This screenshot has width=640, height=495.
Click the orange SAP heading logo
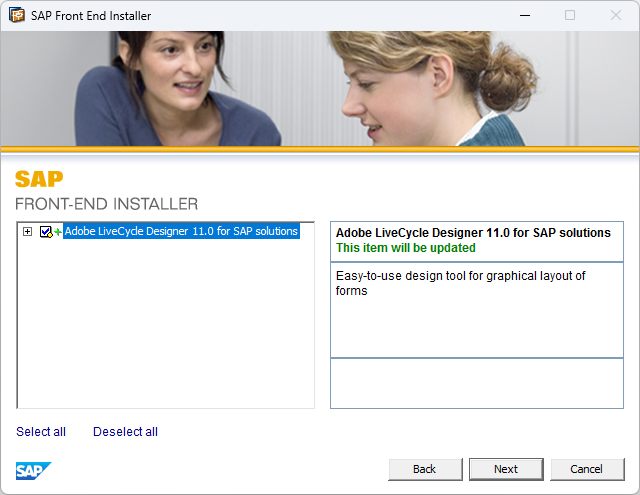(39, 180)
